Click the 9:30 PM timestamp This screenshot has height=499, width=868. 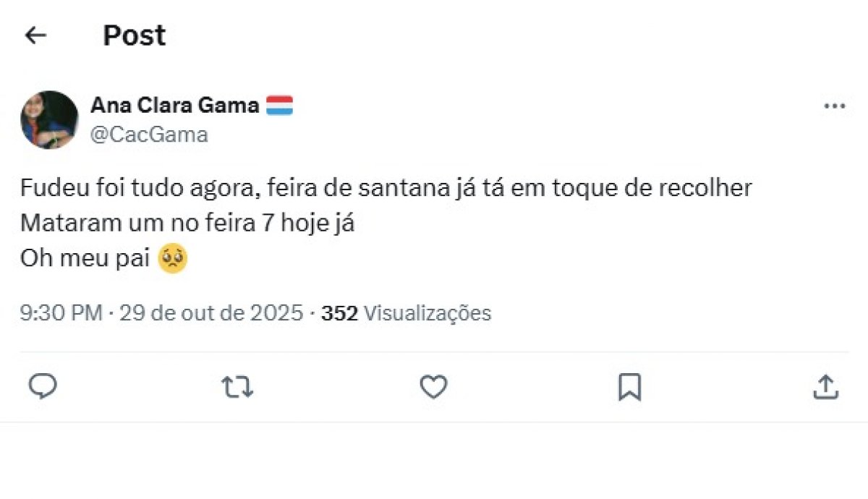(61, 313)
